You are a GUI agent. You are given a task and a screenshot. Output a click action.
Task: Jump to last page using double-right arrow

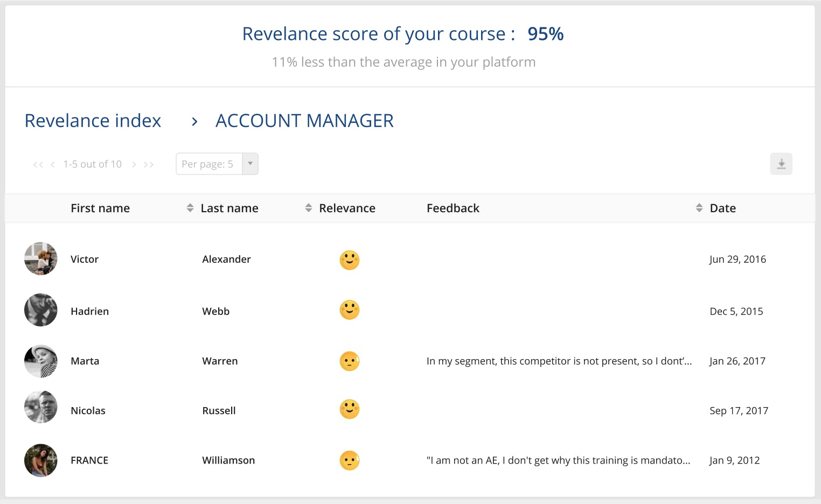coord(149,164)
